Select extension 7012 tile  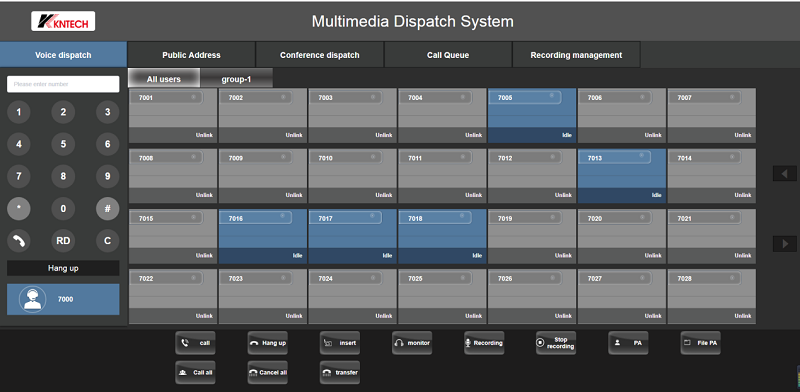point(532,176)
